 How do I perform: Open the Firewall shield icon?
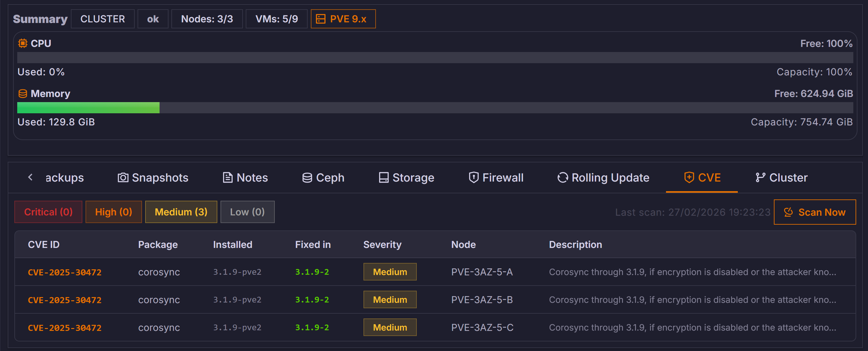(474, 177)
